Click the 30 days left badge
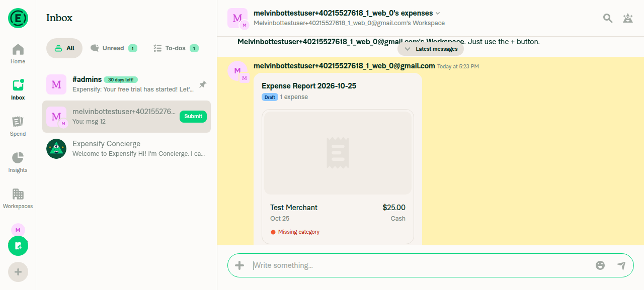644x290 pixels. coord(121,79)
